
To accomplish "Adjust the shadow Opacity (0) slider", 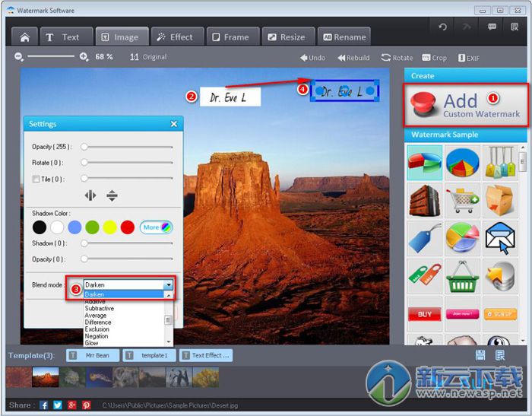I will pyautogui.click(x=128, y=259).
